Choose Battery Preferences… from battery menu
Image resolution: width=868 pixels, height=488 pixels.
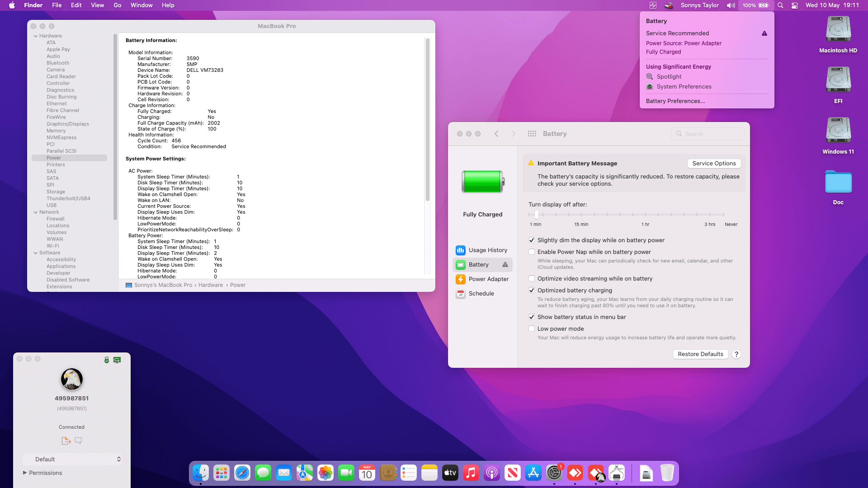coord(675,101)
